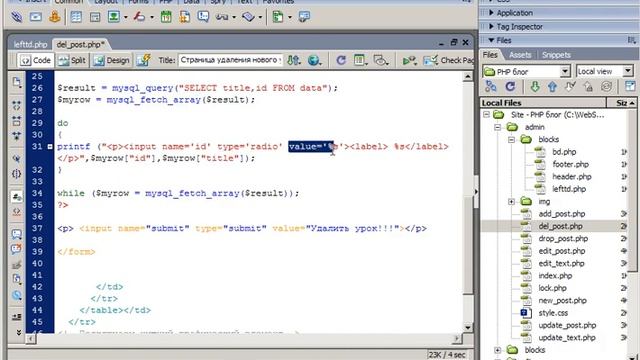Click the Templates insert icon
The image size is (640, 360).
(x=278, y=17)
